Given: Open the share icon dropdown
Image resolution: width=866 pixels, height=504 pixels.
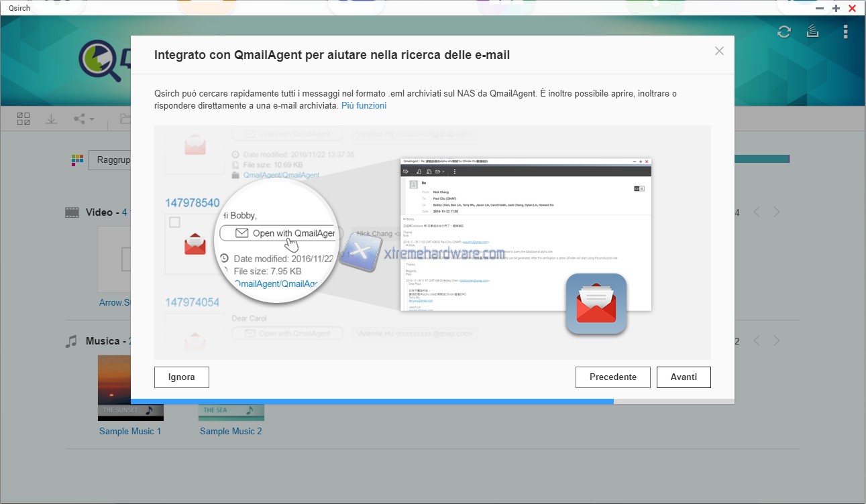Looking at the screenshot, I should [84, 119].
